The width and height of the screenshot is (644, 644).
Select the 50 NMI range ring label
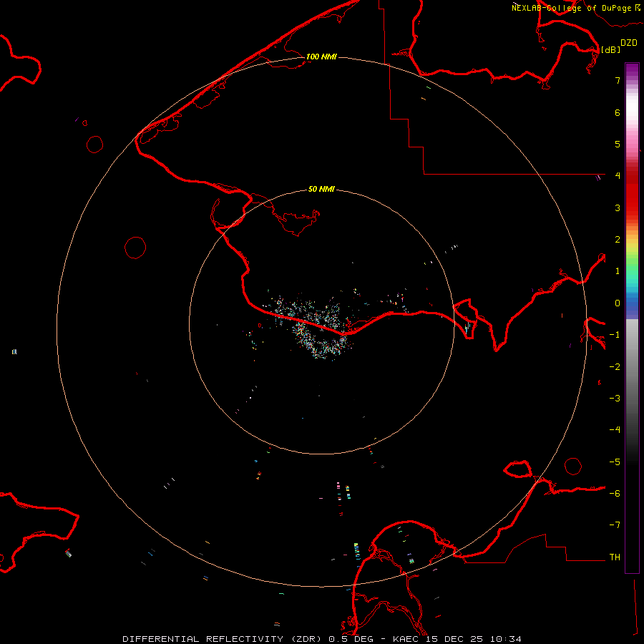point(321,190)
